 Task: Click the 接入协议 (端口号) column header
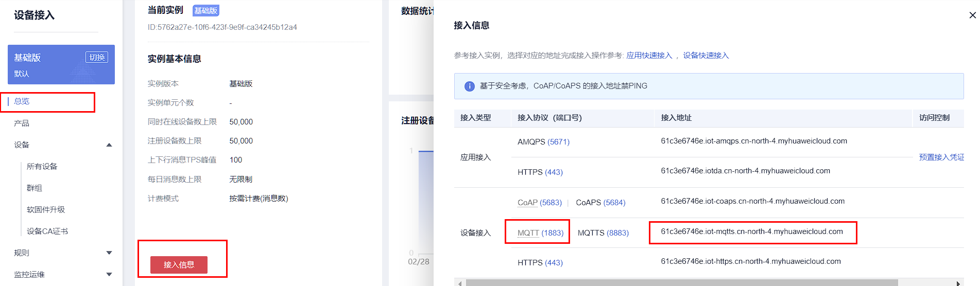[x=549, y=118]
